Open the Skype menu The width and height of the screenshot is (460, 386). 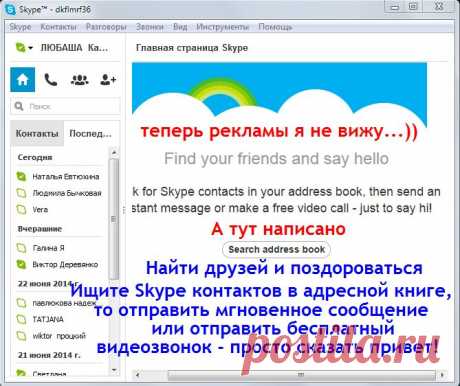tap(20, 27)
